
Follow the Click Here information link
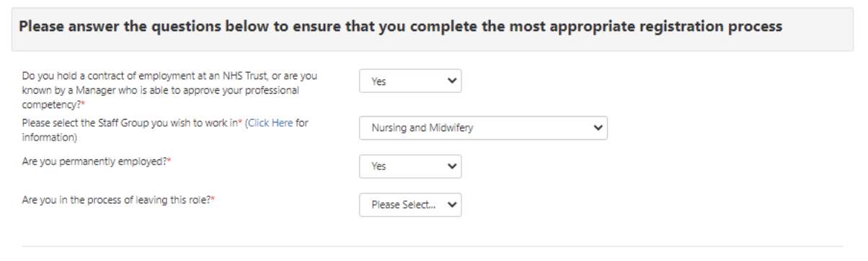click(271, 123)
